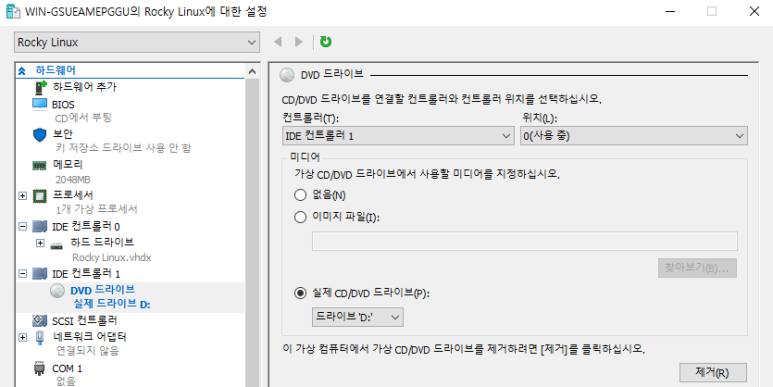Select the SCSI 컨트롤러 tree item
This screenshot has width=773, height=387.
(x=85, y=321)
